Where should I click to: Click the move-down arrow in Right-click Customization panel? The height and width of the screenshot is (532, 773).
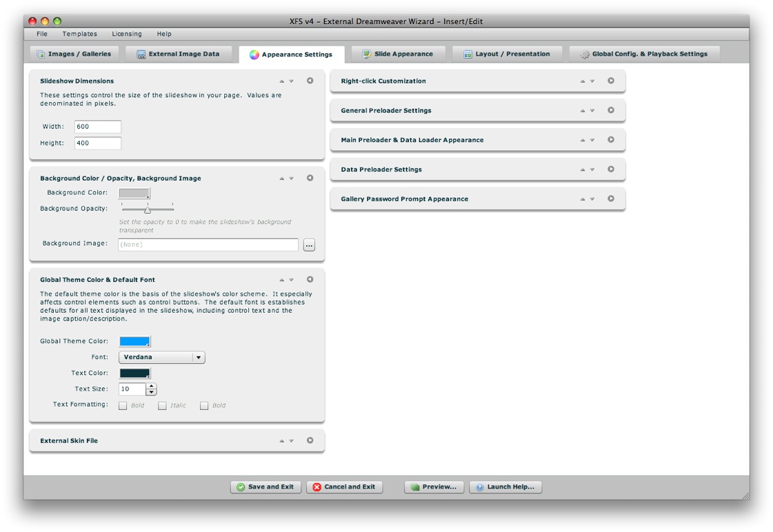pyautogui.click(x=592, y=81)
